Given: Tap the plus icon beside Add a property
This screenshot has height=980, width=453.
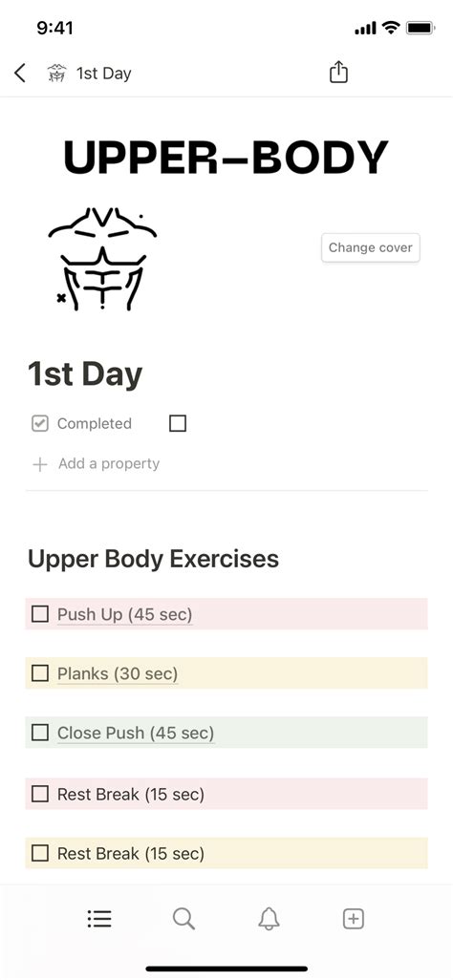Looking at the screenshot, I should pos(40,464).
